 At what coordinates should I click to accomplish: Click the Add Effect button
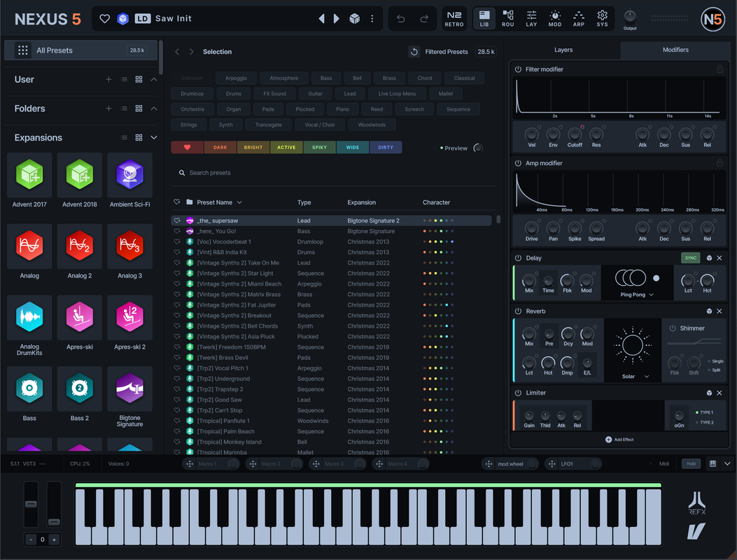click(x=619, y=440)
